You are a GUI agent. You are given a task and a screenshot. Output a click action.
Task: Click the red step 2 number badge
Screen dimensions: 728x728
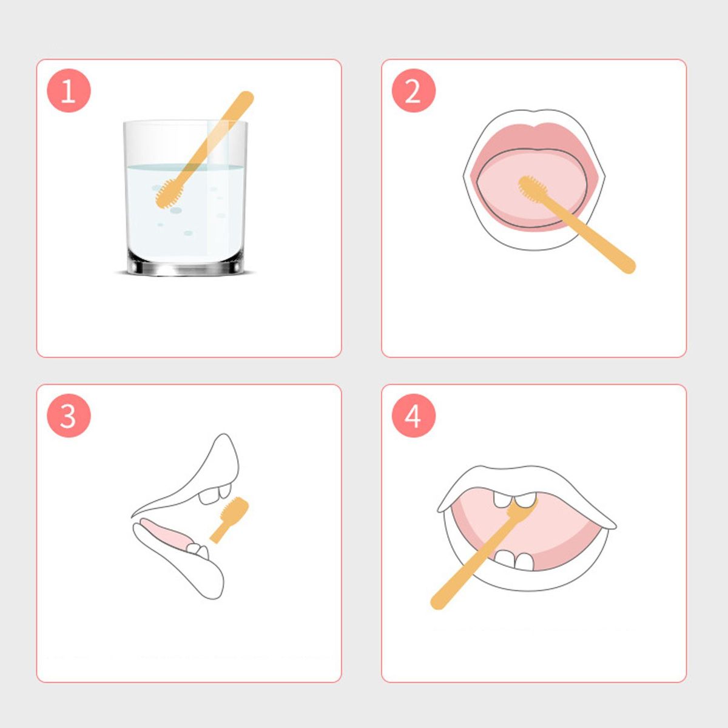click(x=413, y=91)
